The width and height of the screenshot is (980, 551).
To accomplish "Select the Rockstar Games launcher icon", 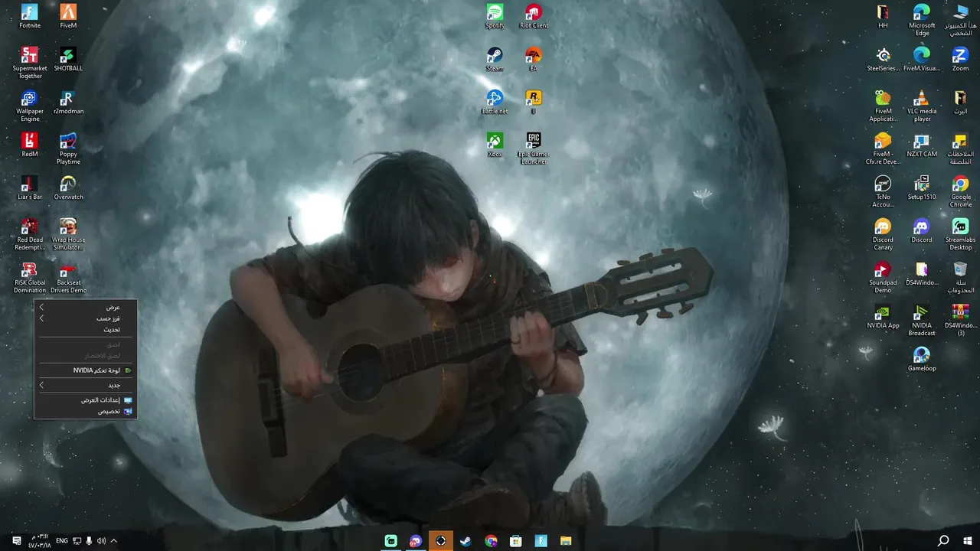I will (534, 102).
